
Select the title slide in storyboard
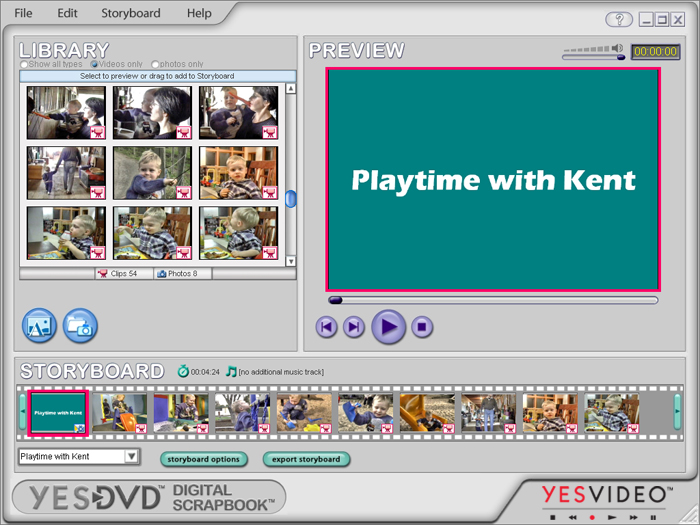click(x=58, y=413)
